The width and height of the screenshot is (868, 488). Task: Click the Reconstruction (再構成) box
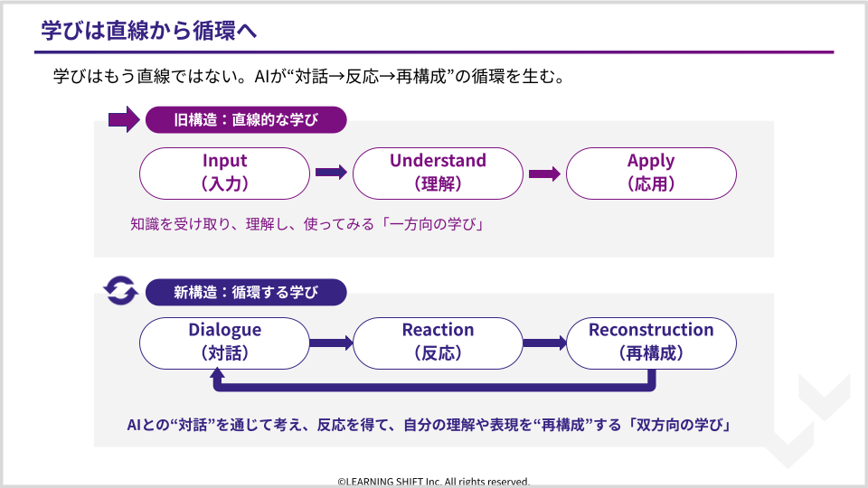(651, 343)
